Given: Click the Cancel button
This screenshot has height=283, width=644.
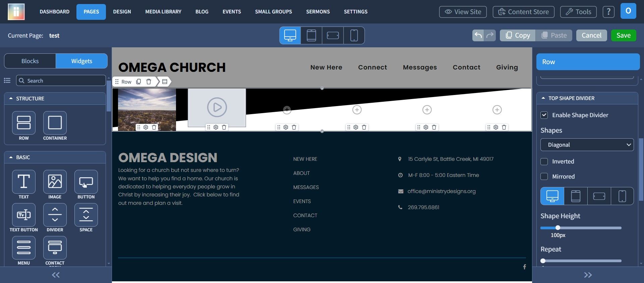Looking at the screenshot, I should 591,35.
